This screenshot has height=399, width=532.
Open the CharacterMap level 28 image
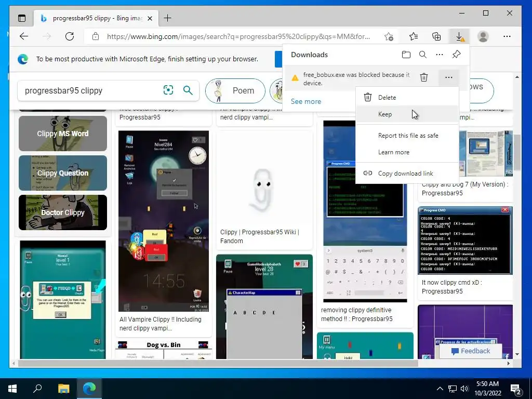[264, 307]
